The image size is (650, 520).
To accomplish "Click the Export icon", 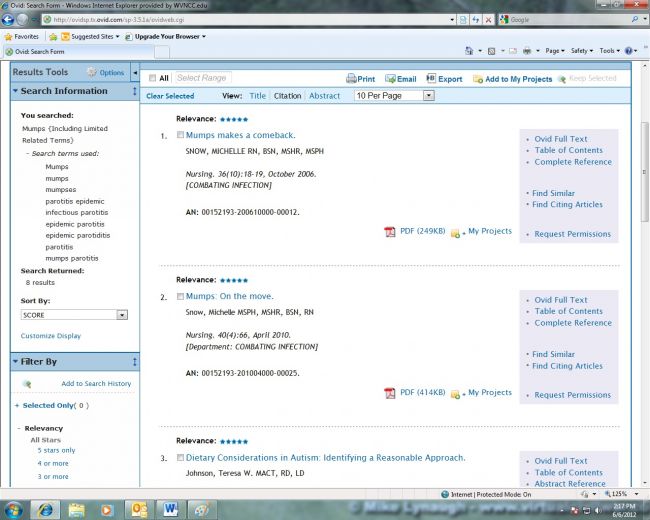I will click(x=431, y=78).
